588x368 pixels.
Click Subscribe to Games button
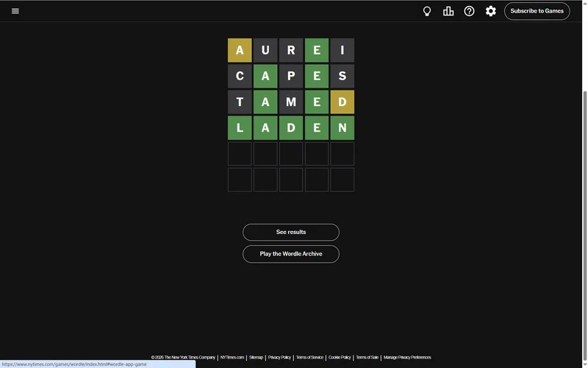[x=537, y=11]
